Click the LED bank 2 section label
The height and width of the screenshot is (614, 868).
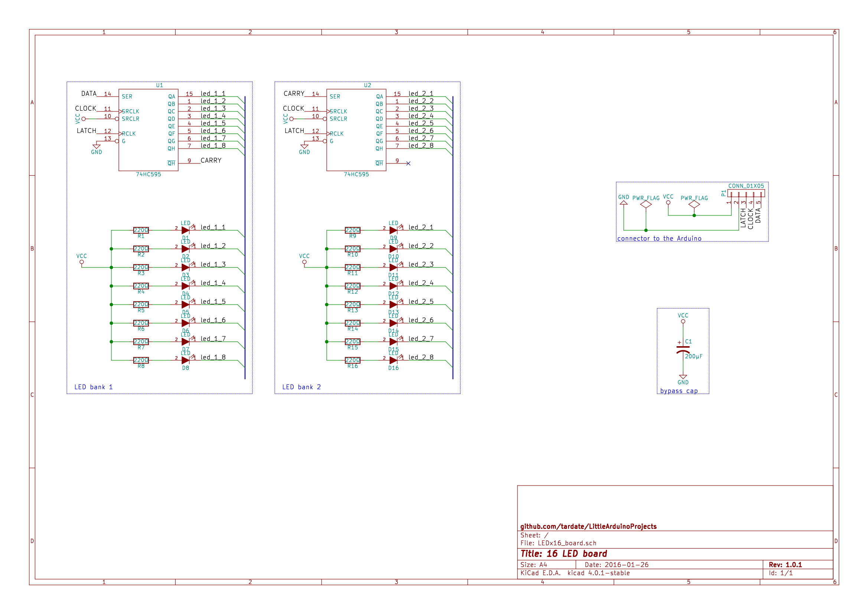click(x=301, y=387)
